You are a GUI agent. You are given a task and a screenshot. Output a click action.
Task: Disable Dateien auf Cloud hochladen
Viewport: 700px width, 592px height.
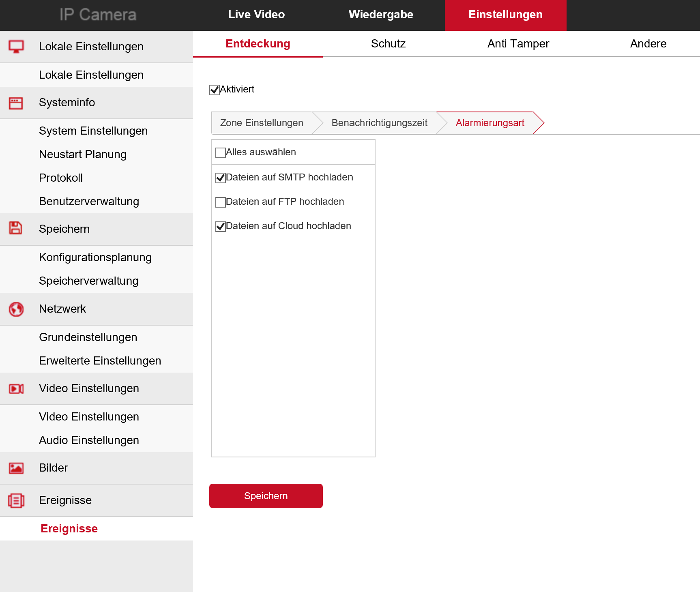click(221, 227)
